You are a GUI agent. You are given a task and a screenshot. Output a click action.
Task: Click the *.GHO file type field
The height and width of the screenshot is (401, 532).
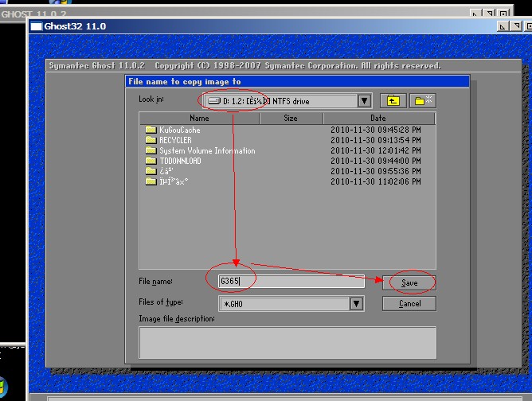tap(284, 304)
